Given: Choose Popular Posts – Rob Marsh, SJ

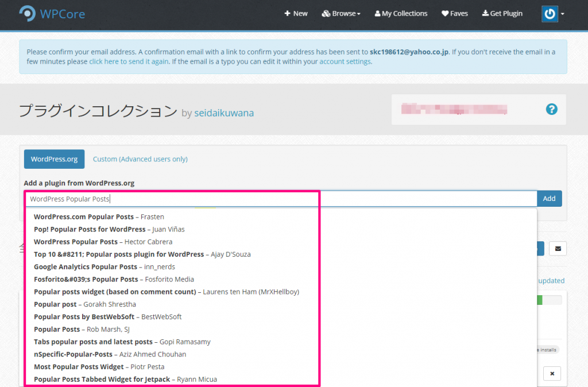Looking at the screenshot, I should [x=82, y=329].
